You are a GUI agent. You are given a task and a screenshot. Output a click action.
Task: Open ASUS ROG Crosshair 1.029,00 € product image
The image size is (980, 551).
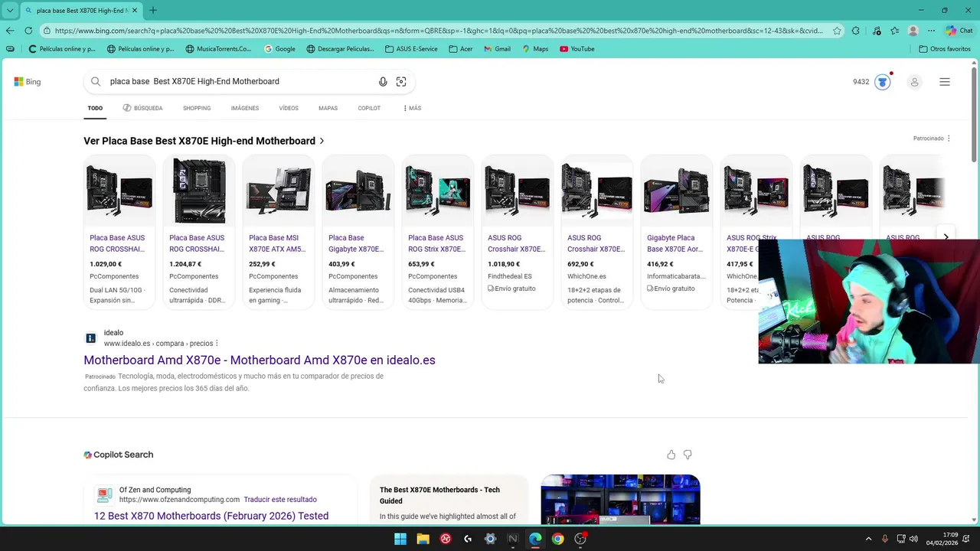tap(119, 191)
